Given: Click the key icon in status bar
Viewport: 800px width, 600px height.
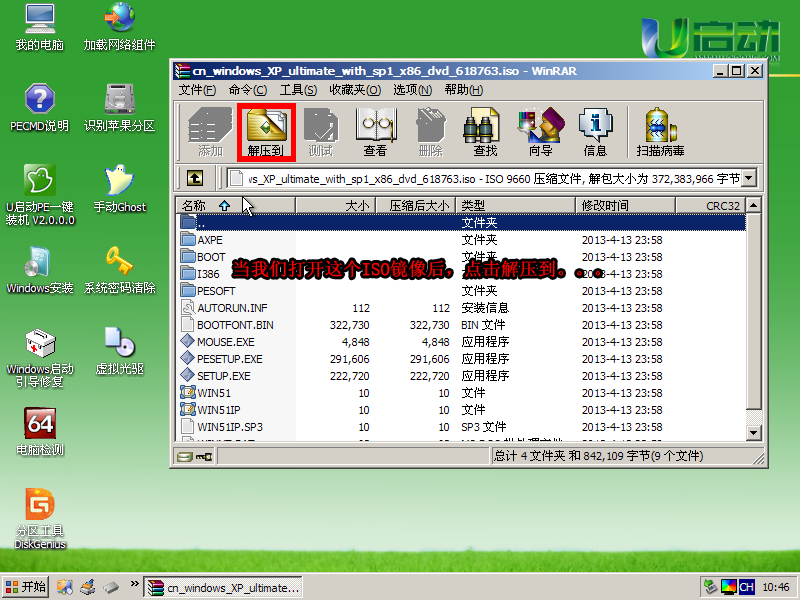Looking at the screenshot, I should click(204, 456).
